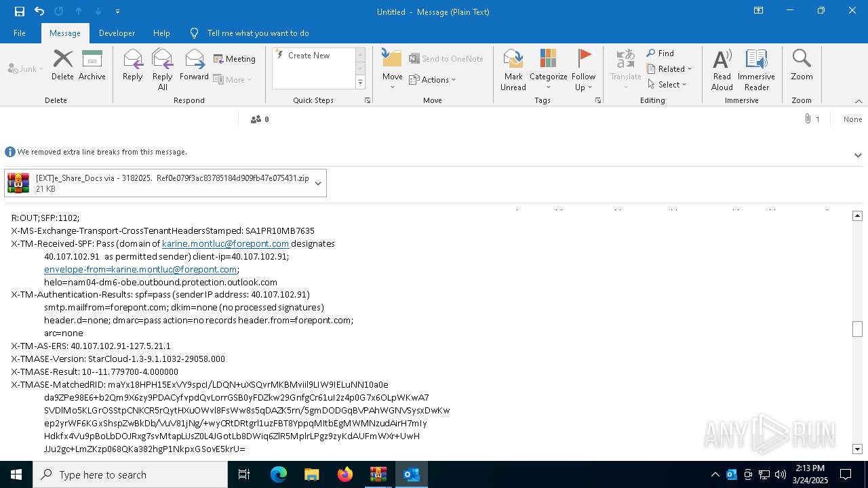Expand the Quick Steps gallery
868x488 pixels.
click(360, 83)
